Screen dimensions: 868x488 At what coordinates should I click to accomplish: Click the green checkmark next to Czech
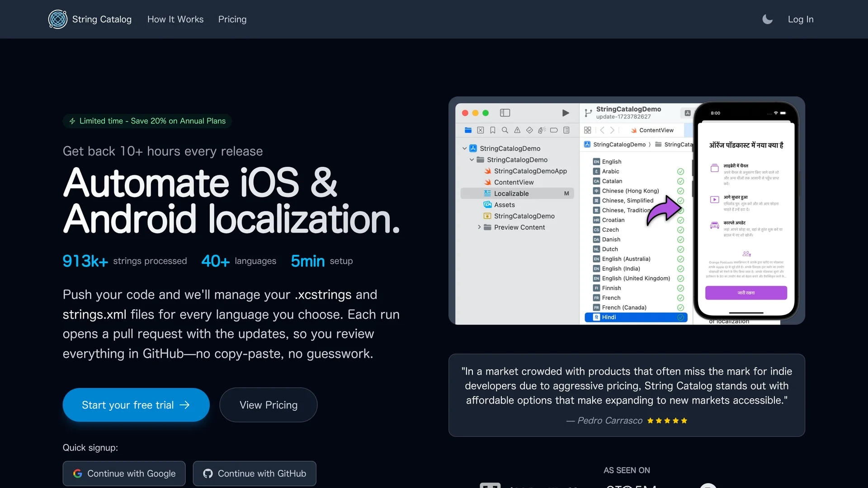click(680, 230)
